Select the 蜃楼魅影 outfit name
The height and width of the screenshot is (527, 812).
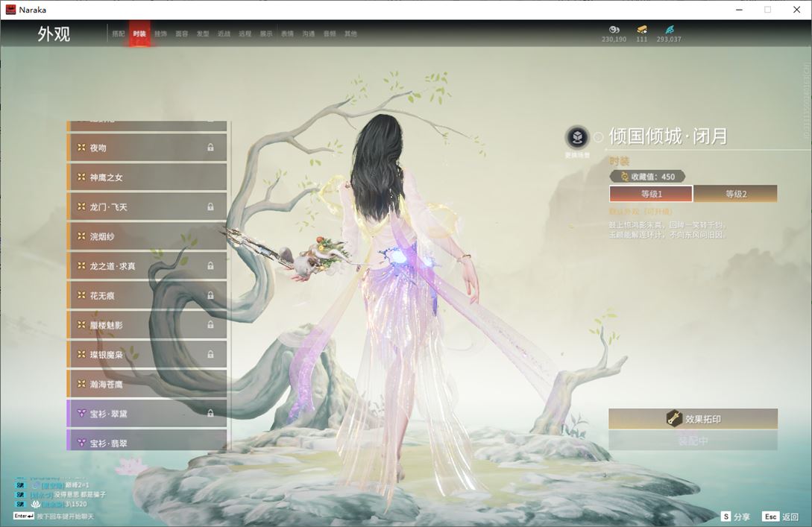click(x=106, y=324)
